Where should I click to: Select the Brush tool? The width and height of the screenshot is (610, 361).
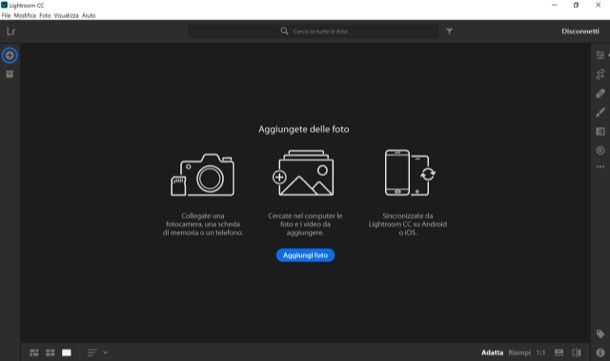[600, 112]
